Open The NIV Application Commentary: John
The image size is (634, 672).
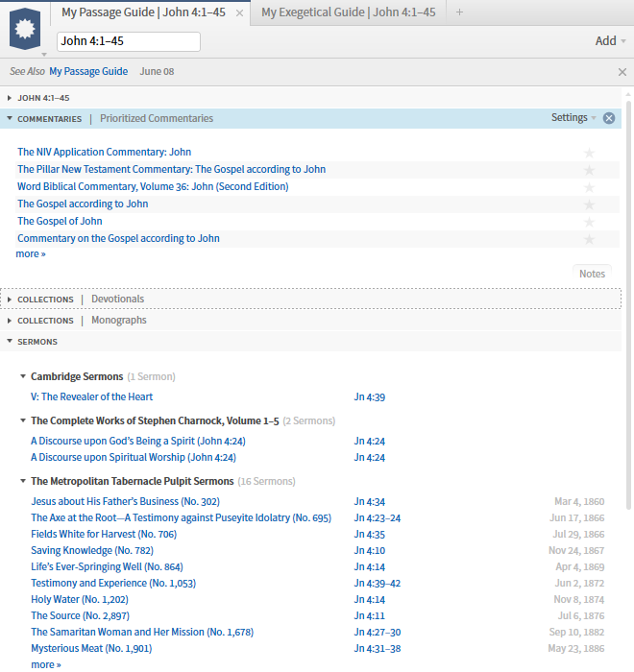[x=105, y=152]
